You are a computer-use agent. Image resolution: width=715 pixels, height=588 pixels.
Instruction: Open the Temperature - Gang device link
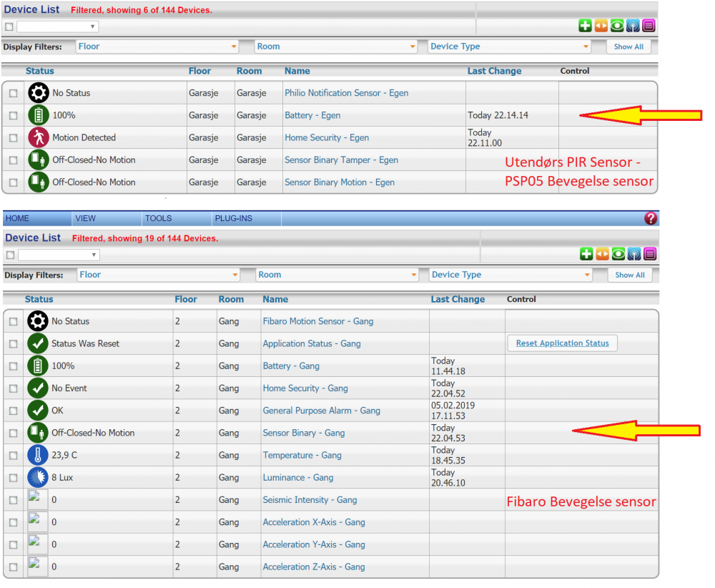(x=302, y=455)
